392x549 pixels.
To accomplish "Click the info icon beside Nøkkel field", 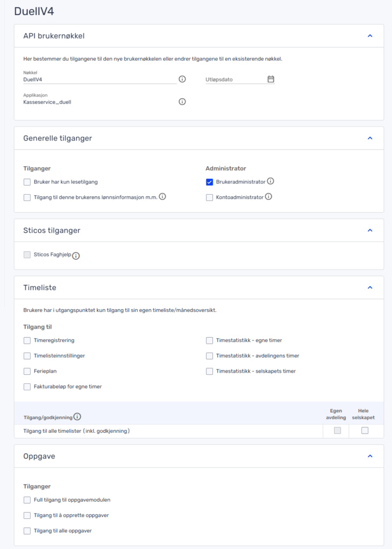I will [x=182, y=79].
